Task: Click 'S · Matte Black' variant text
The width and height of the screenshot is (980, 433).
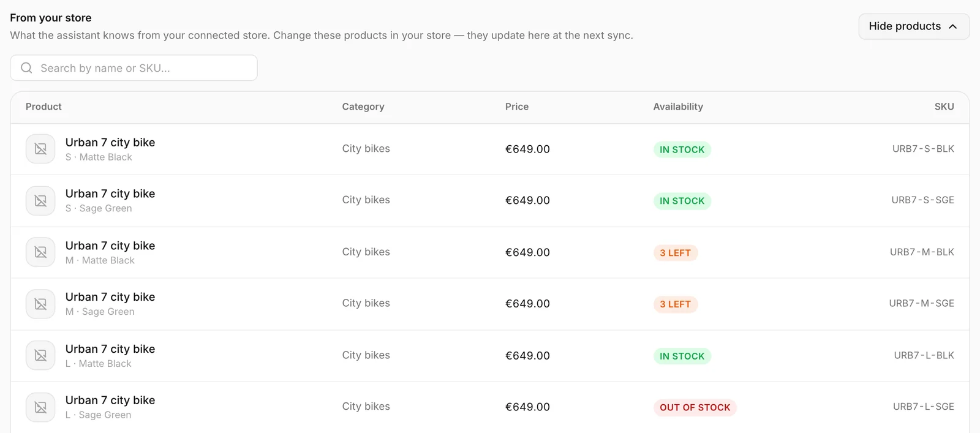Action: (99, 157)
